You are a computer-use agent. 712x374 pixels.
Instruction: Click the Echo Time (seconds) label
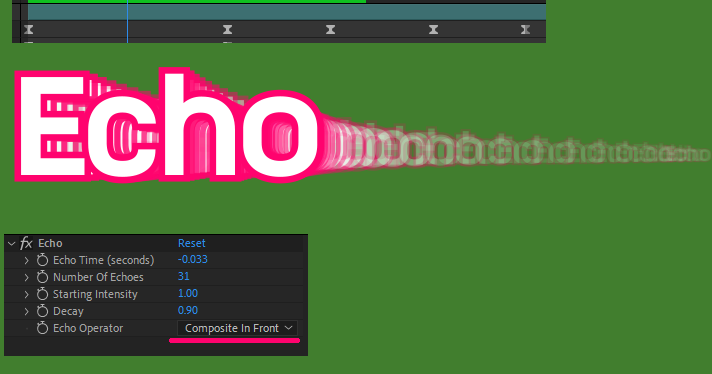104,260
